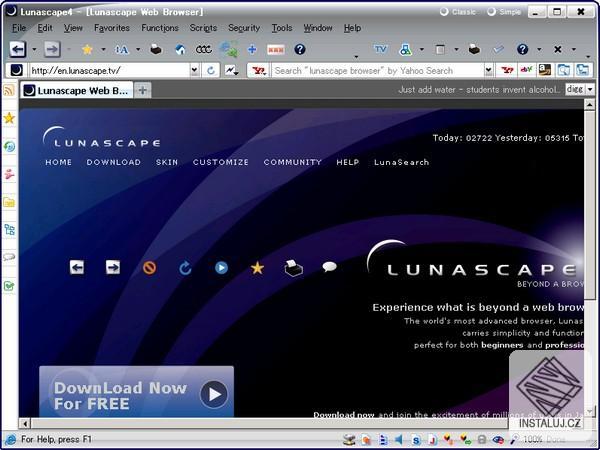The width and height of the screenshot is (600, 450).
Task: Go to the home page with the house icon
Action: [180, 49]
